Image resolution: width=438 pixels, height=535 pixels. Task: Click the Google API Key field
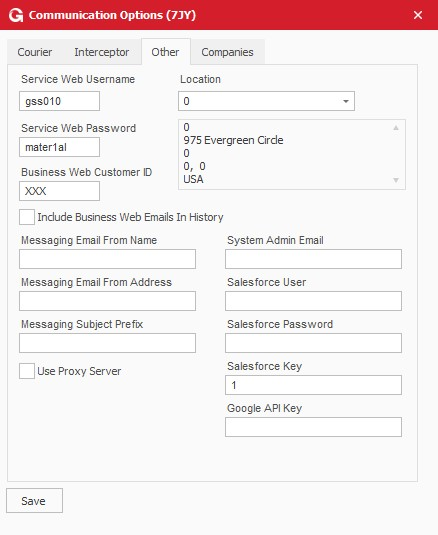coord(313,427)
